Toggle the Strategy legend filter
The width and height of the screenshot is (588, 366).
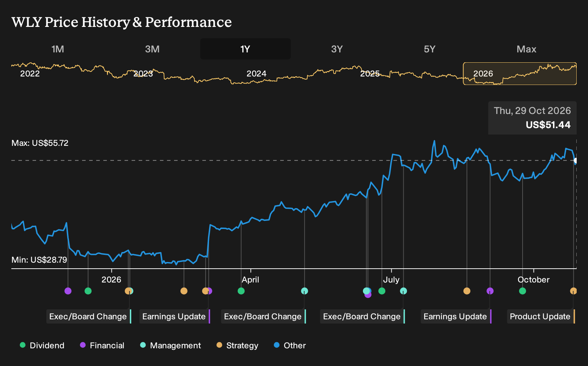(237, 345)
